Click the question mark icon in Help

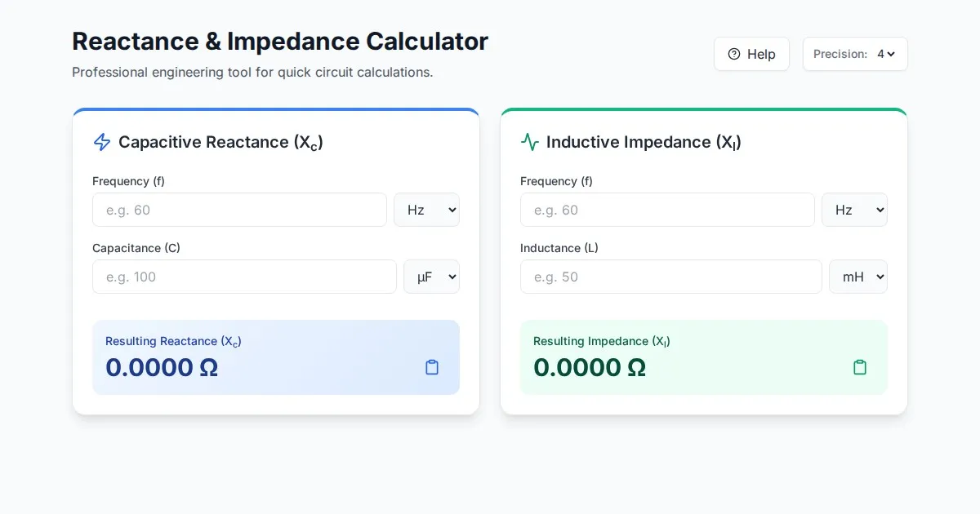pyautogui.click(x=734, y=54)
